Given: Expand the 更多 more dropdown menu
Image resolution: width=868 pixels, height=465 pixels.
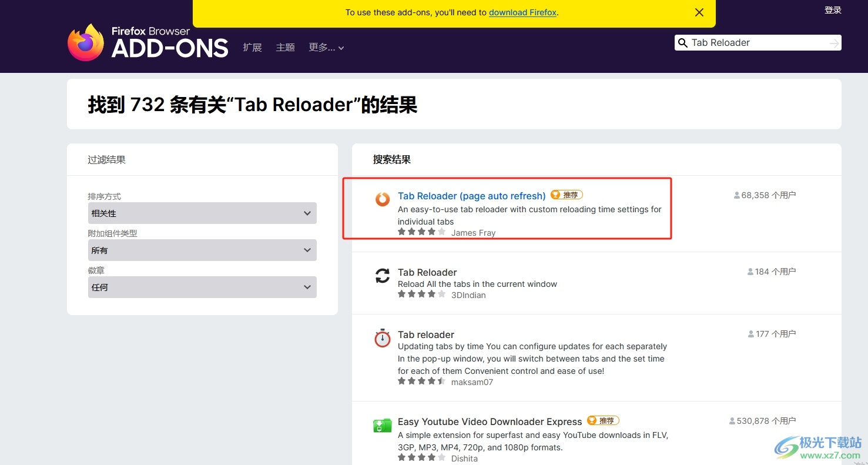Looking at the screenshot, I should [x=327, y=48].
